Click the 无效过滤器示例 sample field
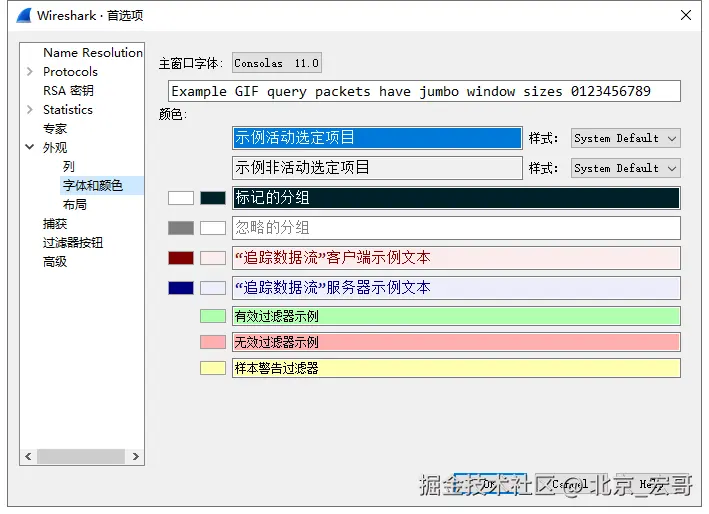This screenshot has height=514, width=709. (x=456, y=342)
